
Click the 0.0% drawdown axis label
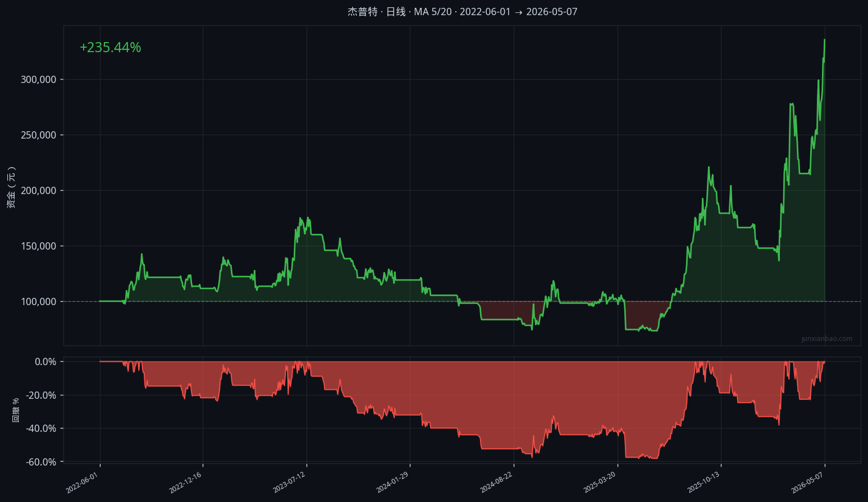click(45, 362)
